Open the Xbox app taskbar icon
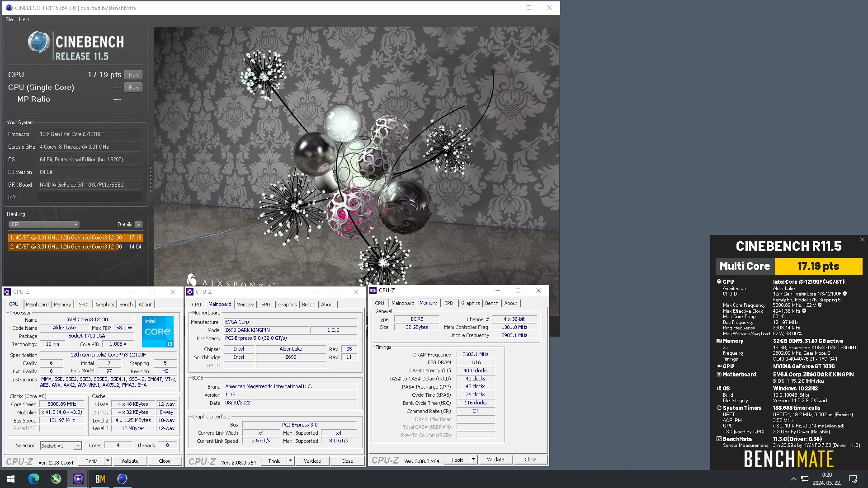The width and height of the screenshot is (868, 488). pyautogui.click(x=56, y=479)
